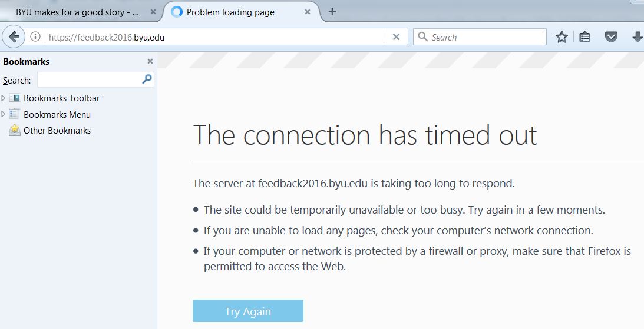Screen dimensions: 644x329
Task: Click magnifier icon in bookmarks search
Action: [147, 79]
